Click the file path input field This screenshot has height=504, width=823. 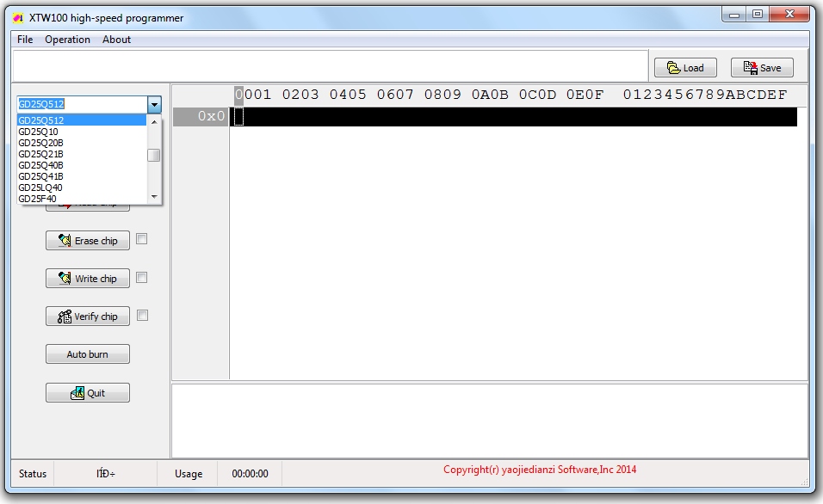coord(327,67)
